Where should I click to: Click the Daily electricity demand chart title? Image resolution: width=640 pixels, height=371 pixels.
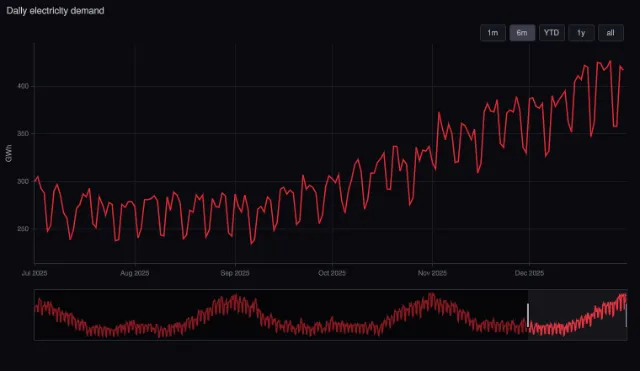55,11
